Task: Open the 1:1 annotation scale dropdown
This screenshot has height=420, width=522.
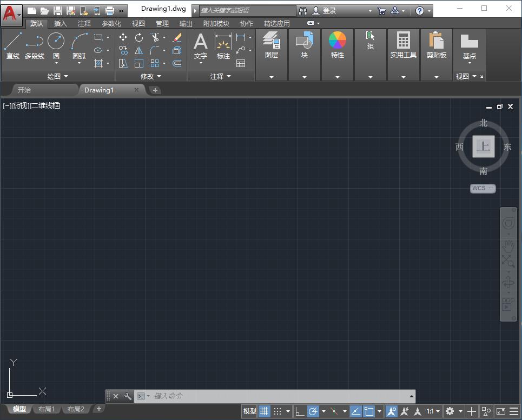Action: [x=433, y=411]
